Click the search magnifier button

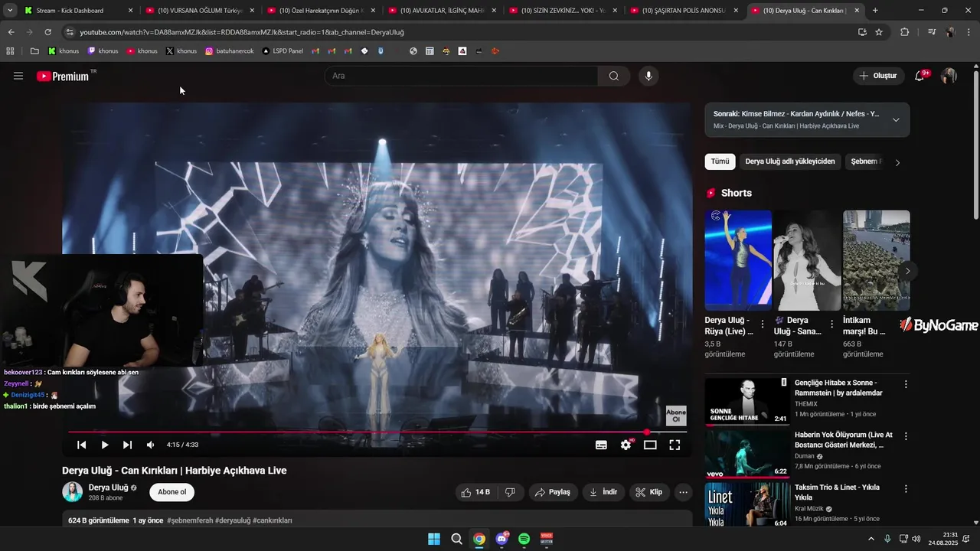click(614, 76)
